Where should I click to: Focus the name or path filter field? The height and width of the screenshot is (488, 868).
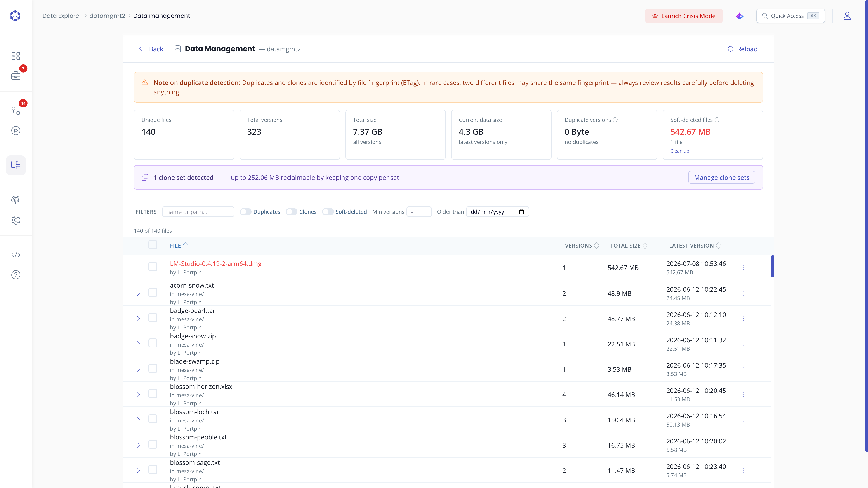(198, 212)
